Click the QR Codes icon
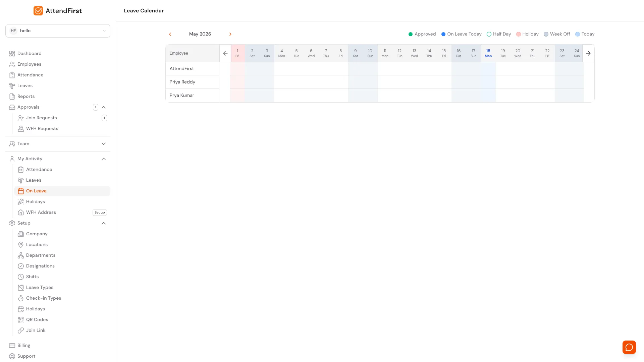The height and width of the screenshot is (362, 644). 21,320
